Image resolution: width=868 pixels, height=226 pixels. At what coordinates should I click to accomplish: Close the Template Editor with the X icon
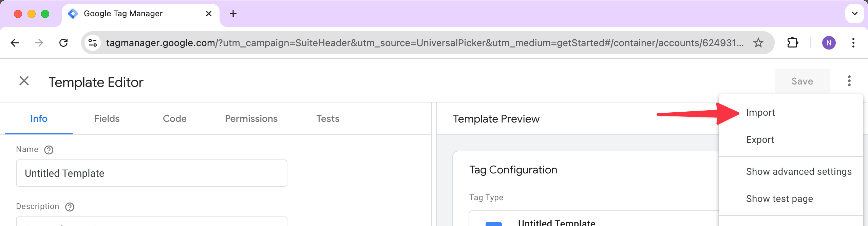[24, 81]
